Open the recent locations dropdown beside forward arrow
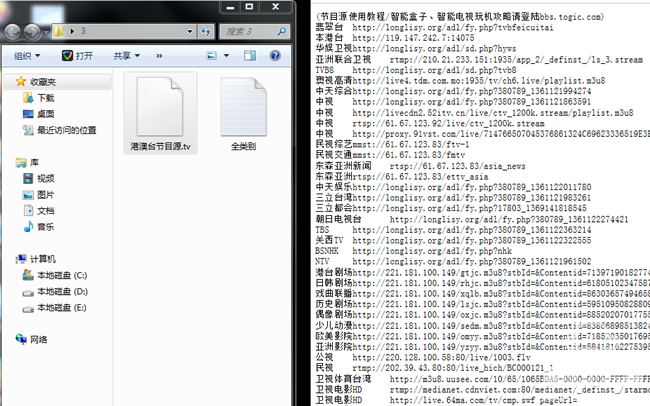This screenshot has width=650, height=406. pyautogui.click(x=46, y=32)
